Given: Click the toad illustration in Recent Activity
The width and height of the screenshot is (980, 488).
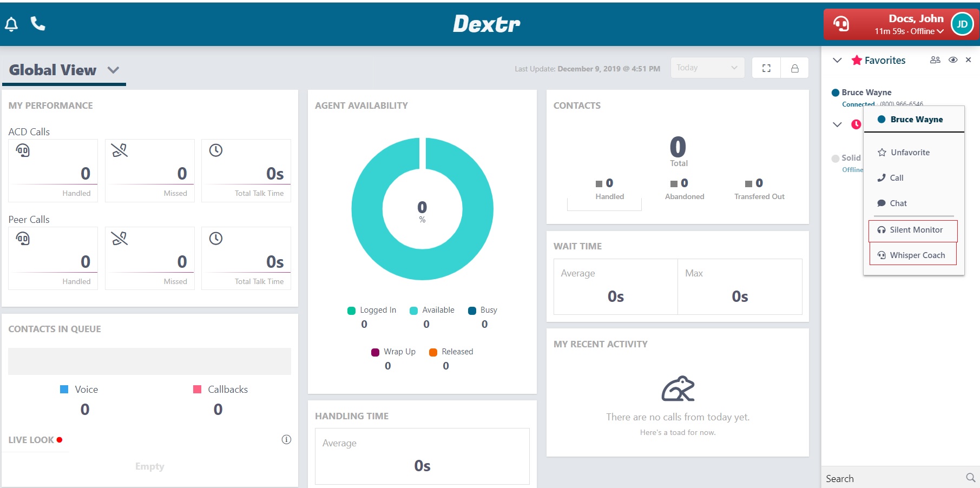Looking at the screenshot, I should pyautogui.click(x=678, y=388).
